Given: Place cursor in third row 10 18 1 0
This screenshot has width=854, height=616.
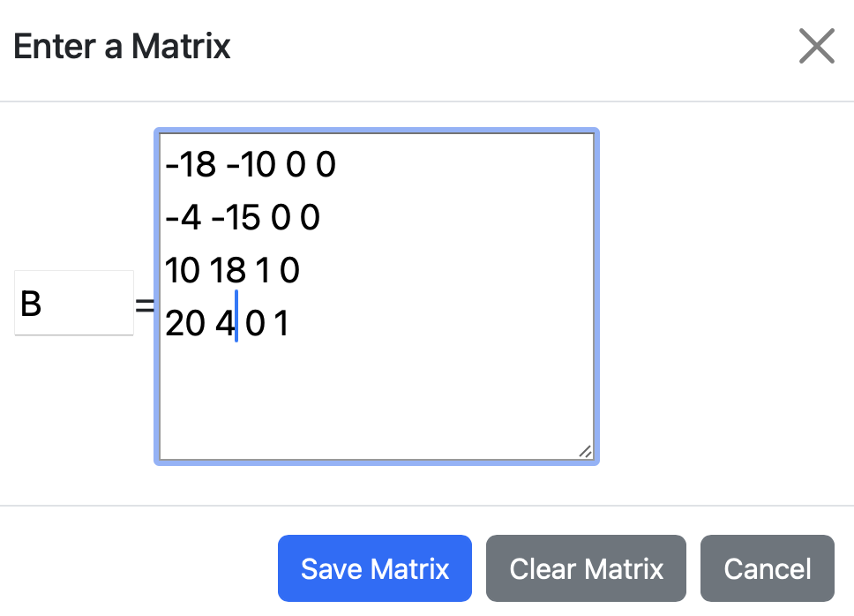Looking at the screenshot, I should 232,271.
